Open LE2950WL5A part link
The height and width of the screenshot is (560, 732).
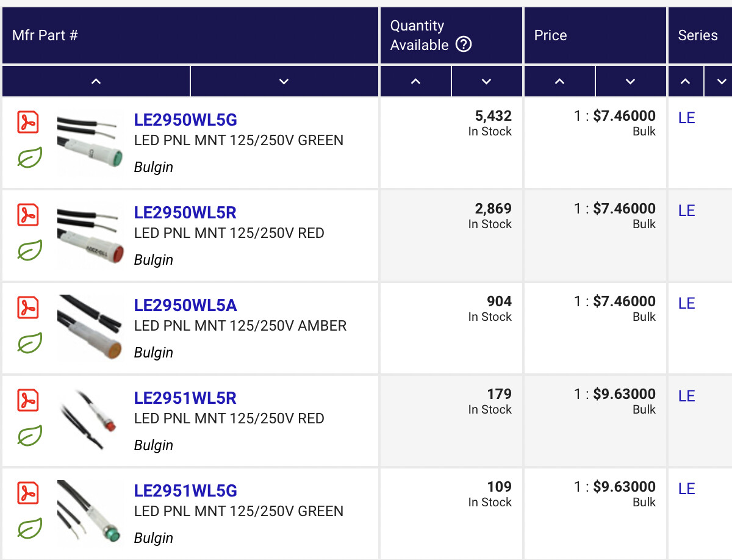(185, 305)
